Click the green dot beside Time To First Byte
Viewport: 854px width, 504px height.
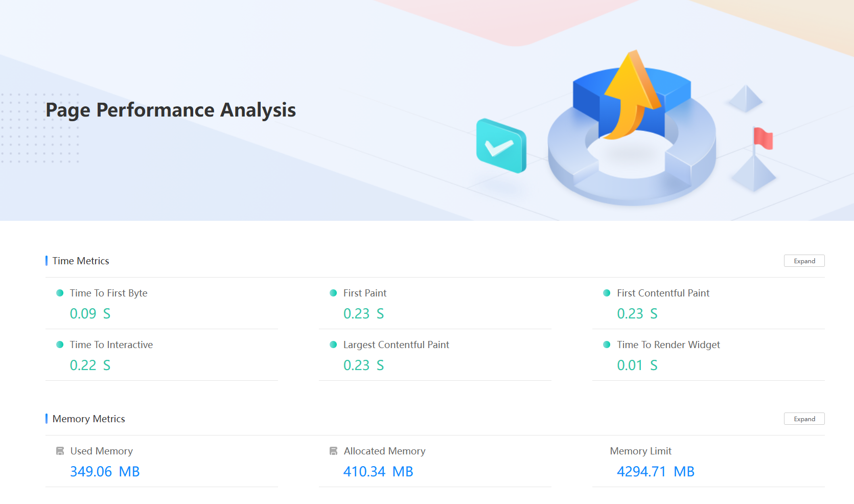tap(60, 293)
